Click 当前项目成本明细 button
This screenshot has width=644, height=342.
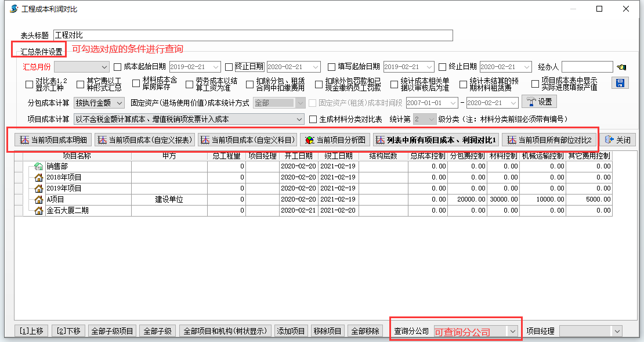(53, 140)
